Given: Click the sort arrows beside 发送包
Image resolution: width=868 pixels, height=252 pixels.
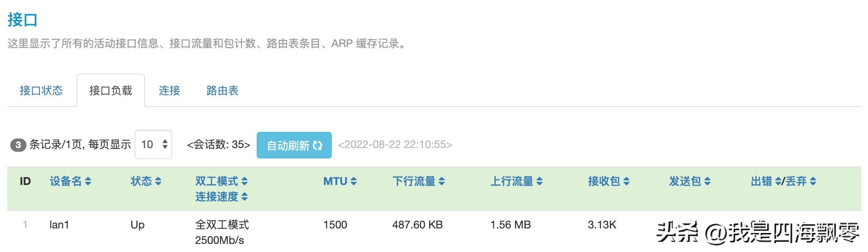Looking at the screenshot, I should pos(707,181).
